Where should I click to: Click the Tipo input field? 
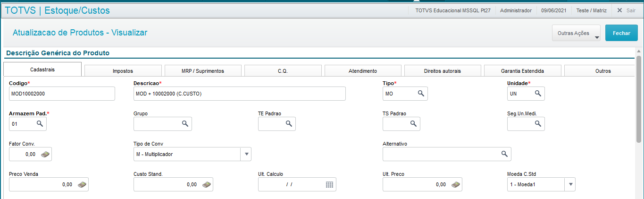pos(405,94)
